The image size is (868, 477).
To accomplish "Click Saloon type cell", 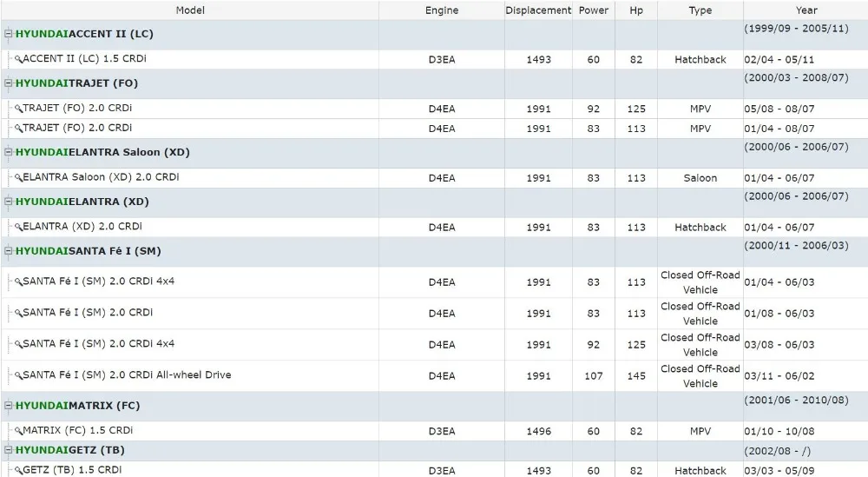I will pos(700,178).
